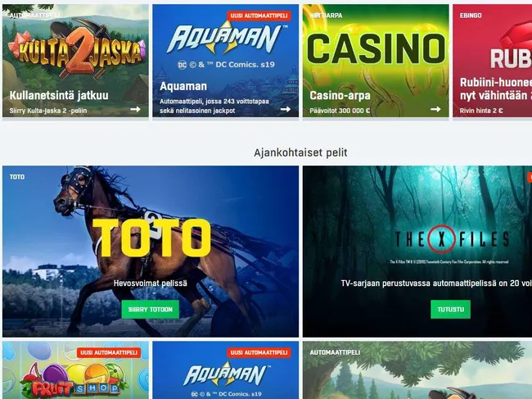Click the arrow on Casino-arpa card
532x399 pixels.
tap(435, 109)
